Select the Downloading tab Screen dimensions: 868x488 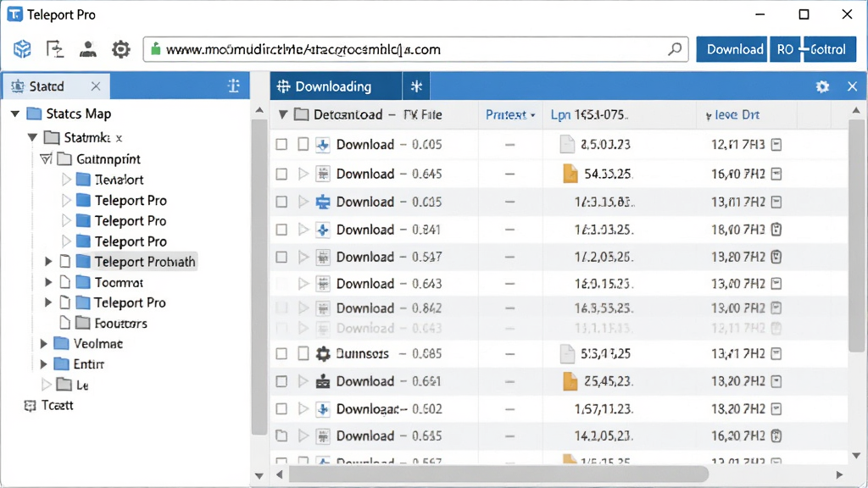[336, 86]
